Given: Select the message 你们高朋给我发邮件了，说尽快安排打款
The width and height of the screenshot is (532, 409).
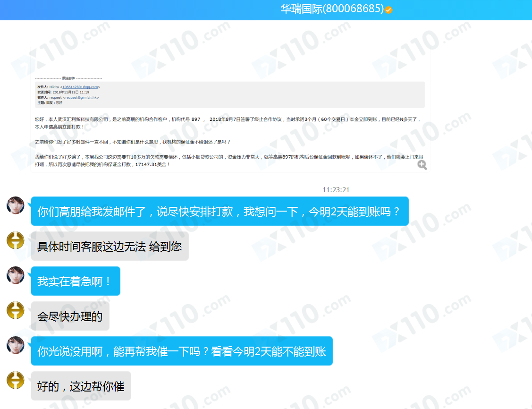Looking at the screenshot, I should (220, 211).
